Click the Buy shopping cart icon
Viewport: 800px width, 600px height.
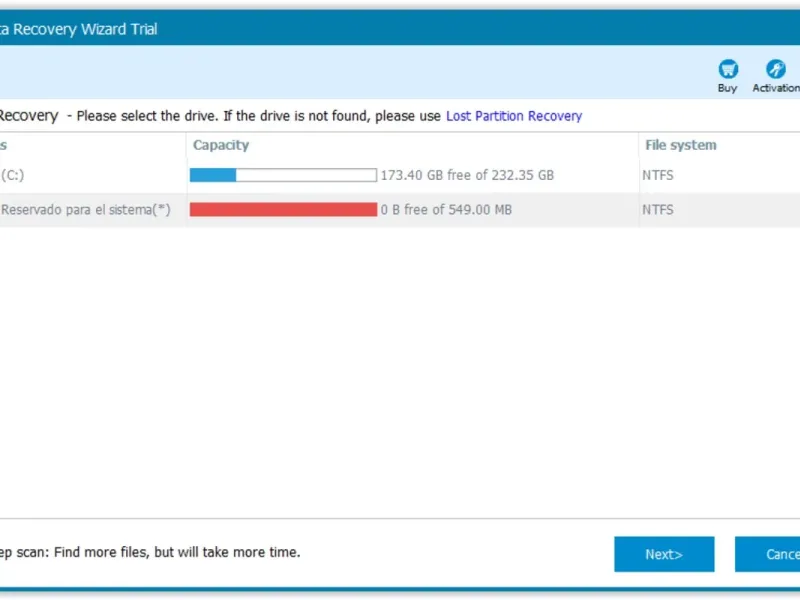click(x=728, y=69)
